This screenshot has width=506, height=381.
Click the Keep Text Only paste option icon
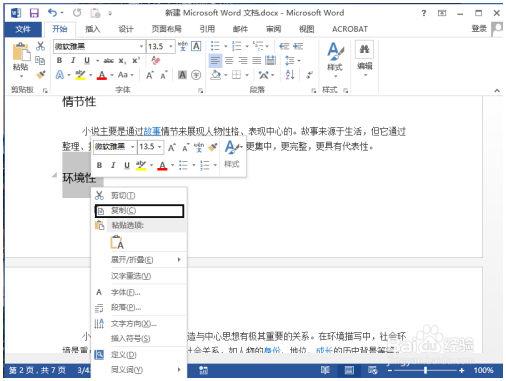coord(117,242)
